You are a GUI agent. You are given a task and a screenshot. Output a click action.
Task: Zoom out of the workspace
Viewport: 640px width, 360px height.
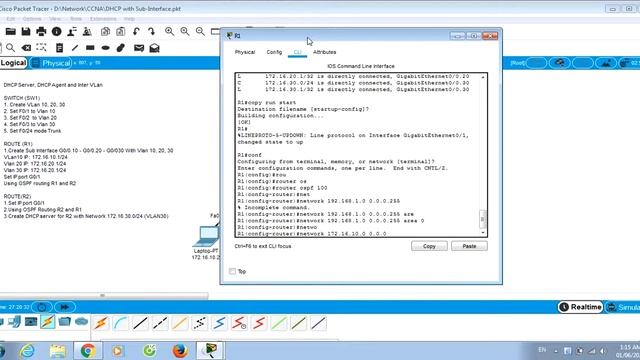(200, 31)
